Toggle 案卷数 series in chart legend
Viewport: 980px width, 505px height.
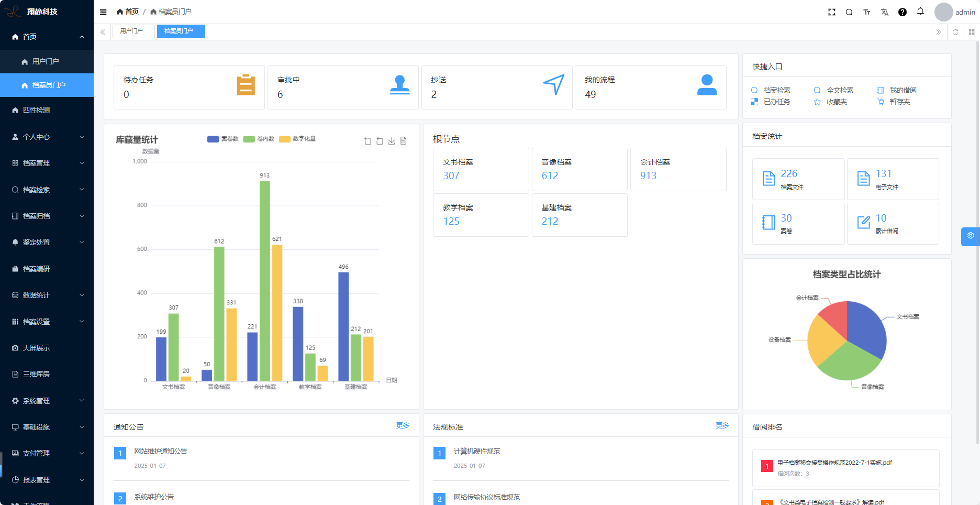(223, 139)
